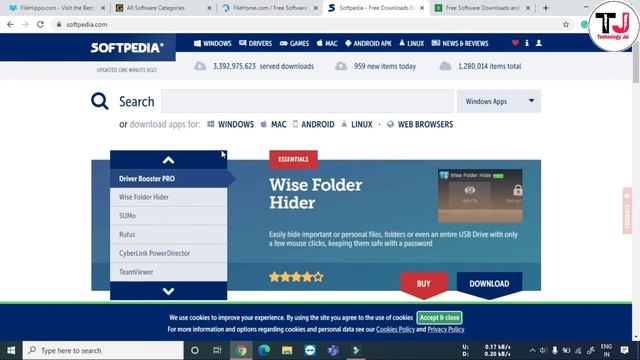Go back in the browser
This screenshot has width=640, height=360.
point(10,24)
